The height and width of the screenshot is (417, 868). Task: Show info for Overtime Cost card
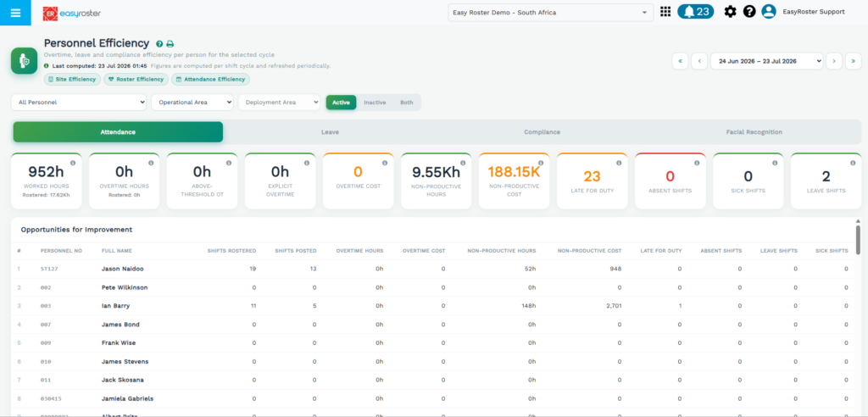(385, 163)
